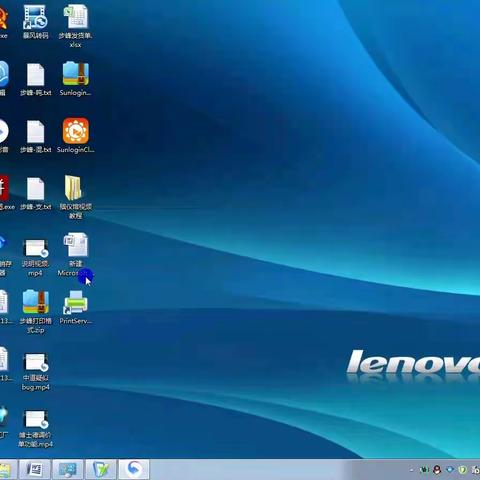Open the green shield tray icon

click(x=462, y=470)
